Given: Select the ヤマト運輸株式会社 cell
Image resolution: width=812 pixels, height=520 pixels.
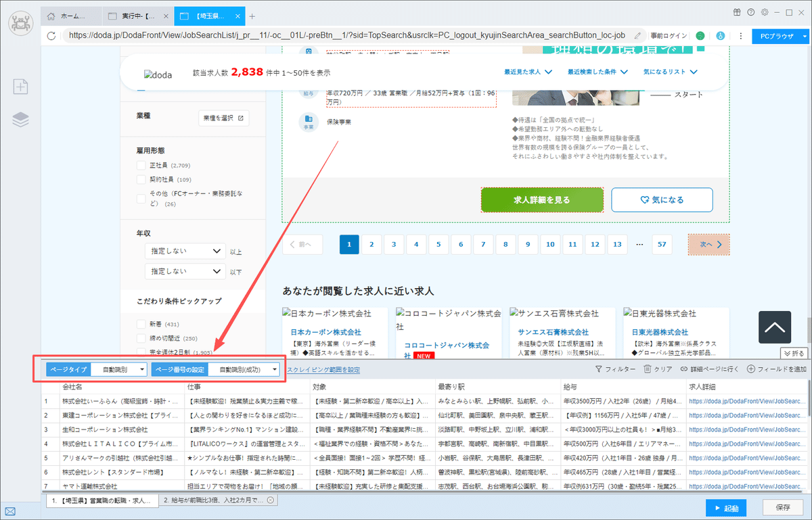Looking at the screenshot, I should 121,486.
